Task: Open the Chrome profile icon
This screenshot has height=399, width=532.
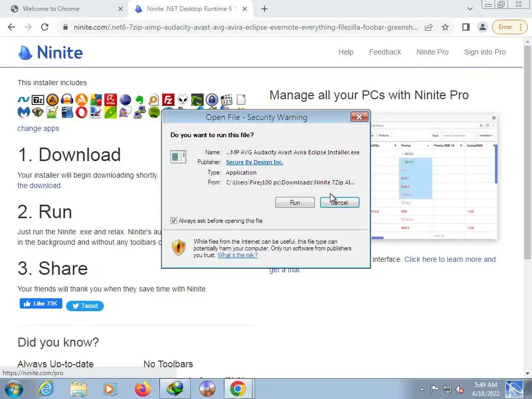Action: tap(482, 27)
